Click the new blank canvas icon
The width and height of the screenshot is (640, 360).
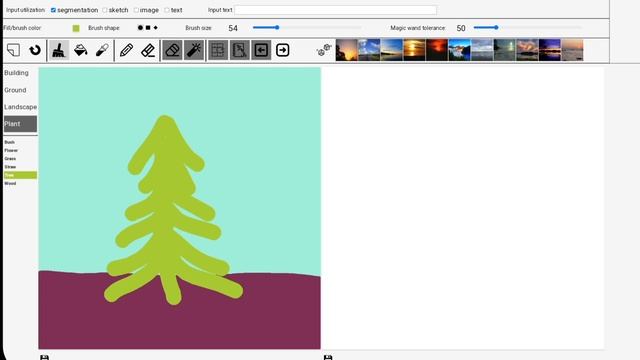click(13, 50)
